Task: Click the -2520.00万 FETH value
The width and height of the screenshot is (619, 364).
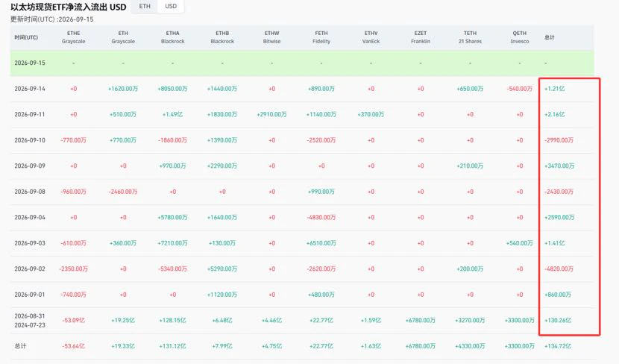Action: tap(321, 140)
